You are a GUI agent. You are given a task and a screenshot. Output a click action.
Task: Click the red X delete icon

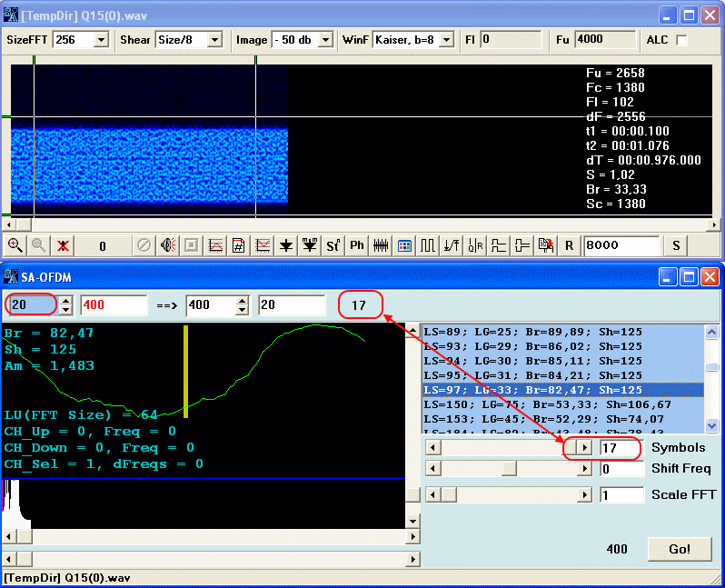[x=63, y=245]
